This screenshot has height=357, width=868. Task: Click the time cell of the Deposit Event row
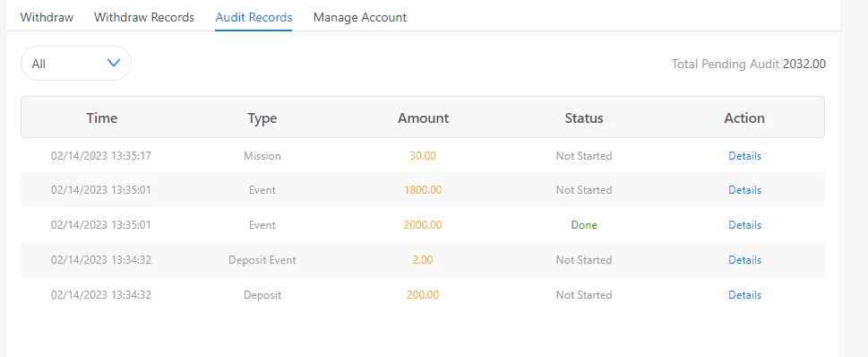101,259
